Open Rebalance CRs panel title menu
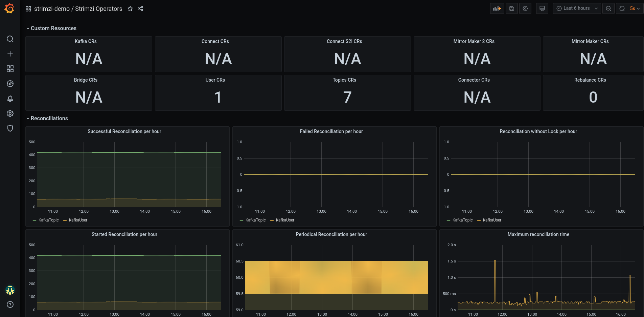644x317 pixels. 590,80
